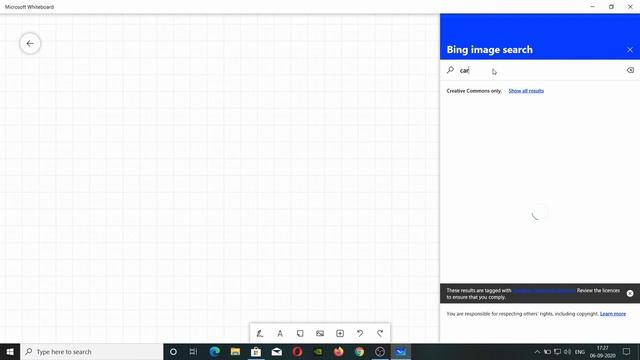
Task: Click the Bing image search input field
Action: point(540,70)
